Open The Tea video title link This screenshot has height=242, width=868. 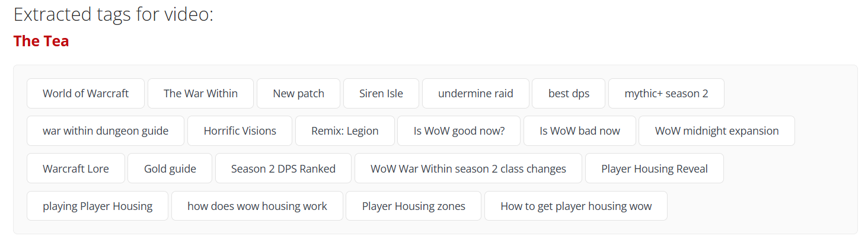pyautogui.click(x=41, y=41)
